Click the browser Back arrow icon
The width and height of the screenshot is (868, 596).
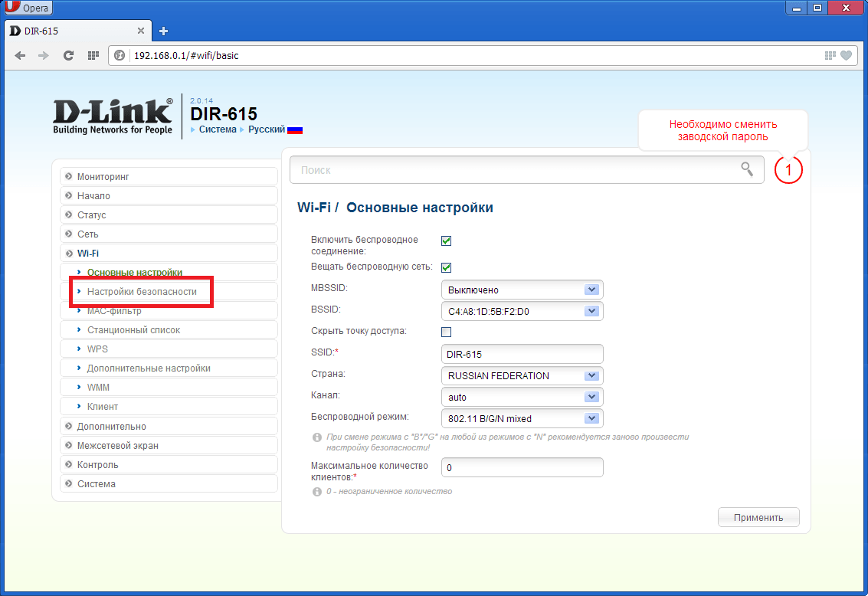tap(21, 55)
